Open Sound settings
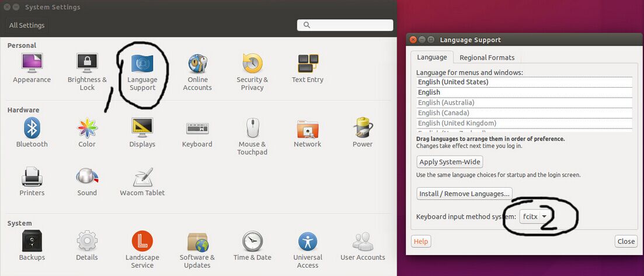This screenshot has width=644, height=276. pyautogui.click(x=87, y=181)
